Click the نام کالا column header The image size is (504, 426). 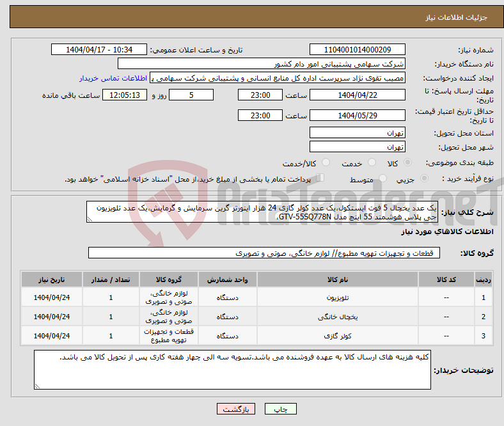[x=338, y=280]
